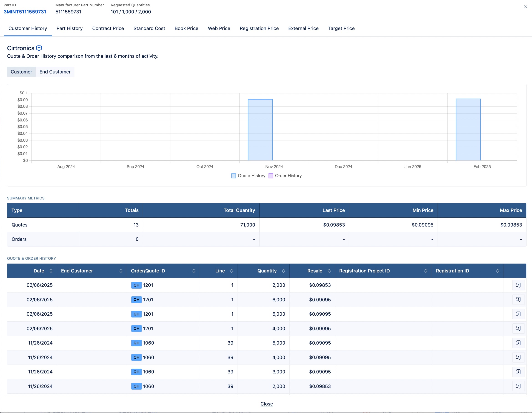Sort by Line column
The image size is (532, 413).
coord(232,271)
